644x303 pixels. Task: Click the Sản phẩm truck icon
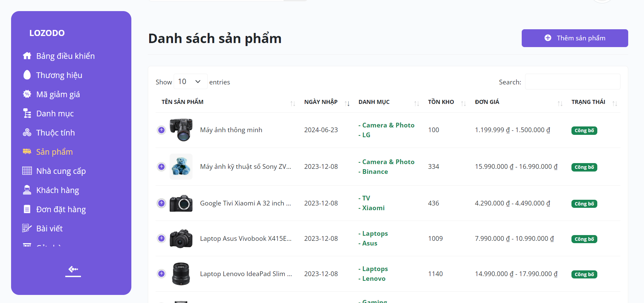point(27,152)
